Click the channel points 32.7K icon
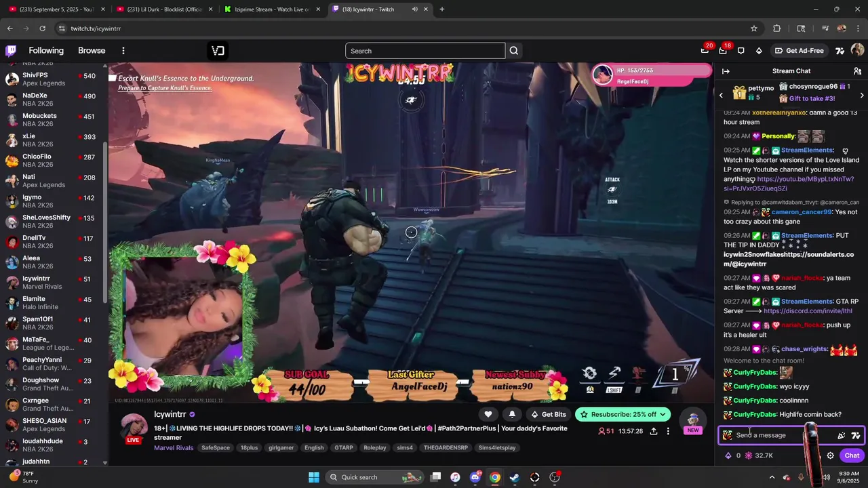This screenshot has width=868, height=488. coord(749,455)
